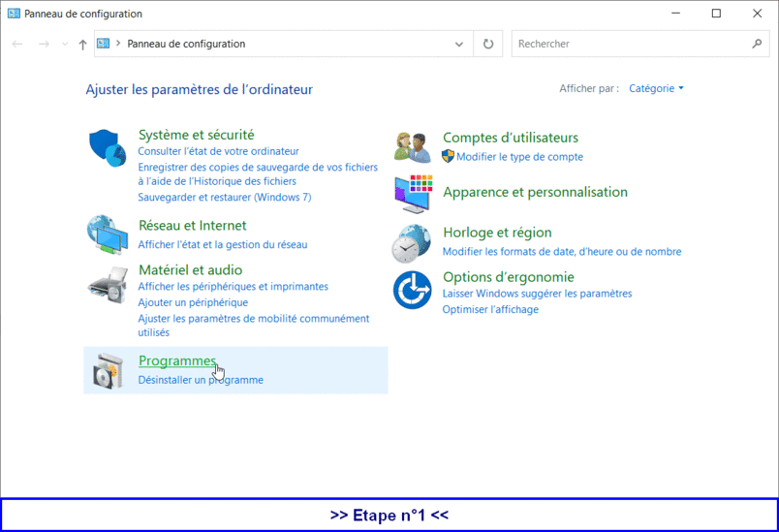The width and height of the screenshot is (779, 532).
Task: Open Consulter l'état de votre ordinateur
Action: tap(219, 151)
